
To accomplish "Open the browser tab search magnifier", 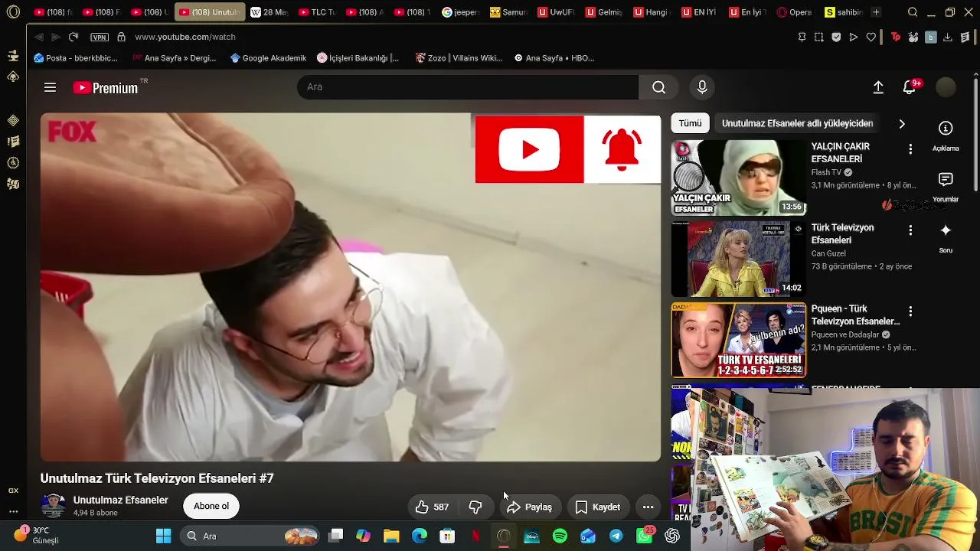I will pyautogui.click(x=913, y=12).
